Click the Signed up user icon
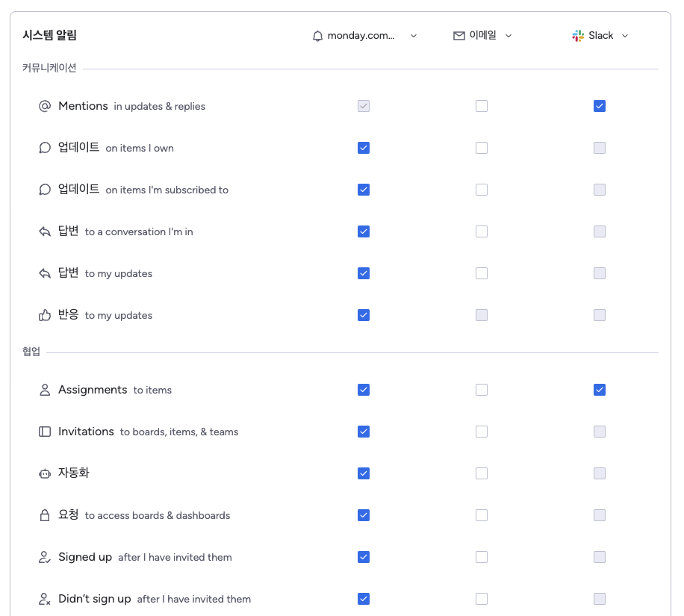The image size is (684, 616). coord(45,557)
